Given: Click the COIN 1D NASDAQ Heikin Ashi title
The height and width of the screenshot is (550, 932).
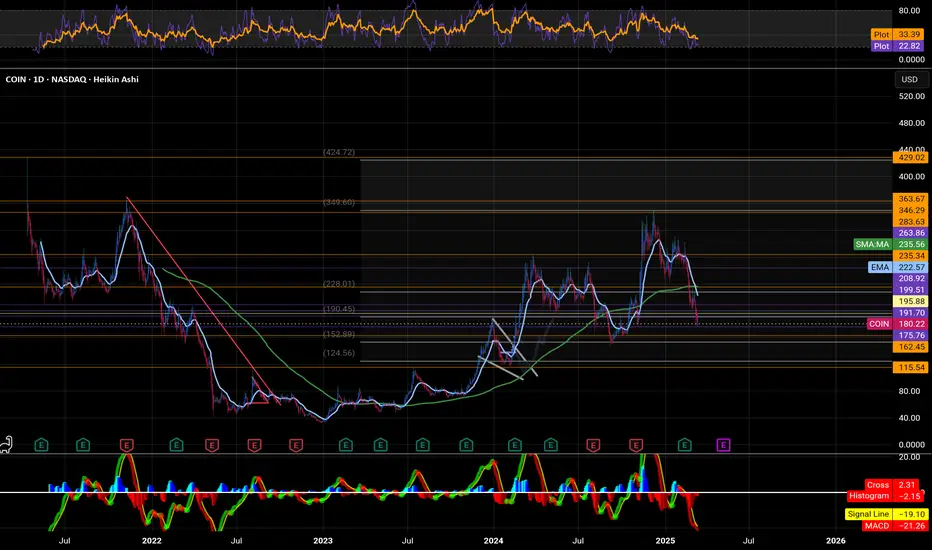Looking at the screenshot, I should [x=72, y=79].
